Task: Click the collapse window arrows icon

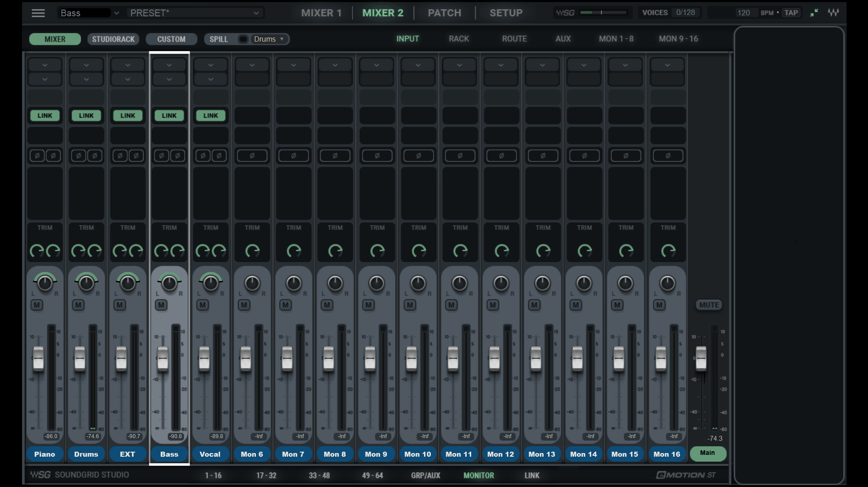Action: [x=814, y=13]
